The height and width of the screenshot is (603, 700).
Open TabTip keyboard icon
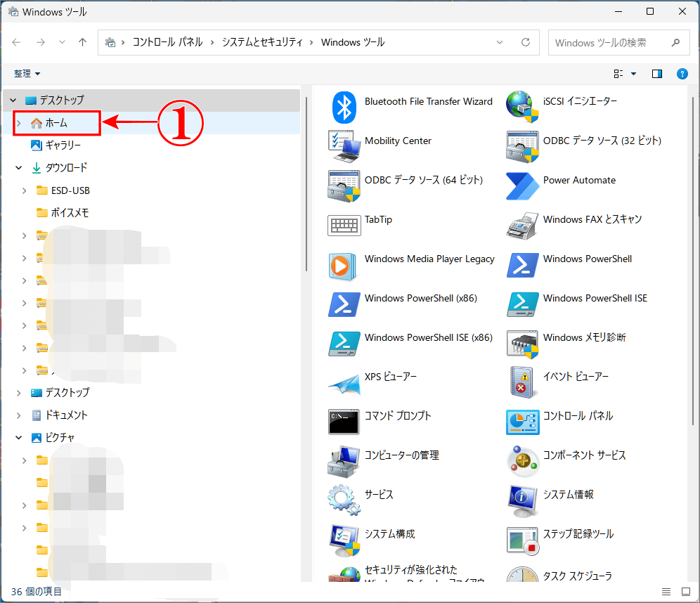tap(344, 225)
